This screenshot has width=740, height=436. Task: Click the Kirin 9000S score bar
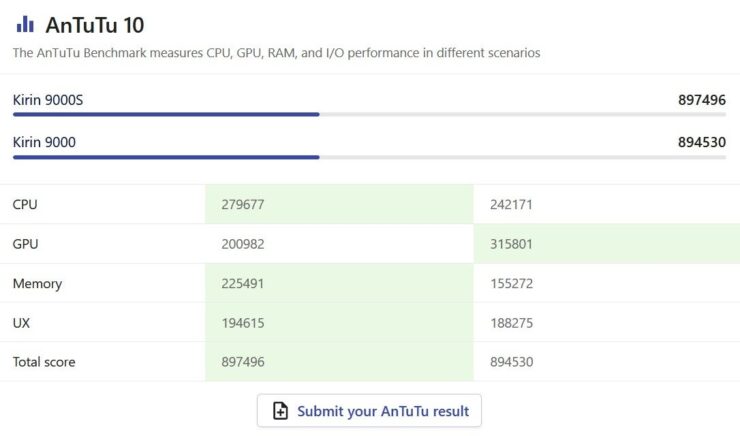[x=369, y=114]
